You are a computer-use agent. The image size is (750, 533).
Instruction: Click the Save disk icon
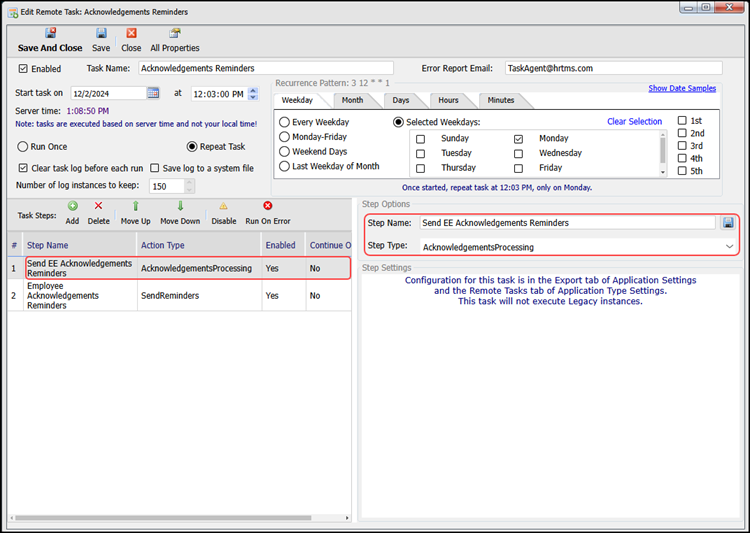(101, 33)
